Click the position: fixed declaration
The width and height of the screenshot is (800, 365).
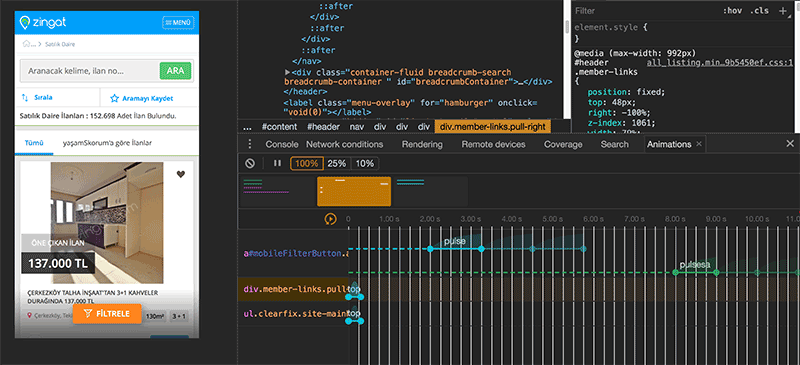(x=627, y=92)
